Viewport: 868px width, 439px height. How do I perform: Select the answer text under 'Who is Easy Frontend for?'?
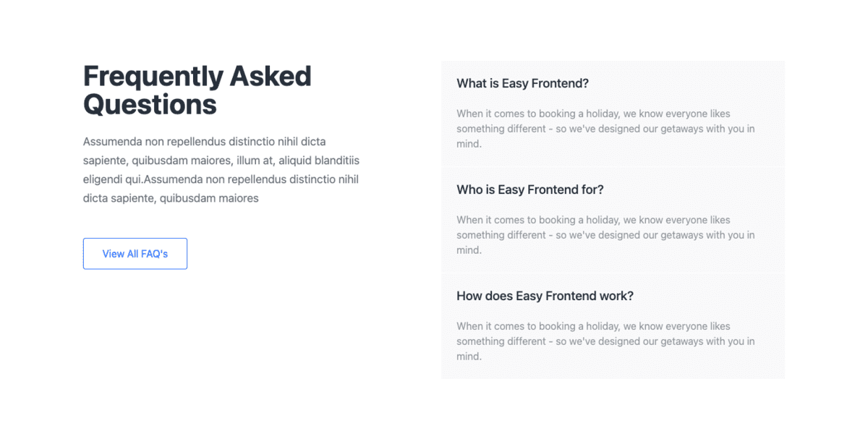click(x=605, y=235)
